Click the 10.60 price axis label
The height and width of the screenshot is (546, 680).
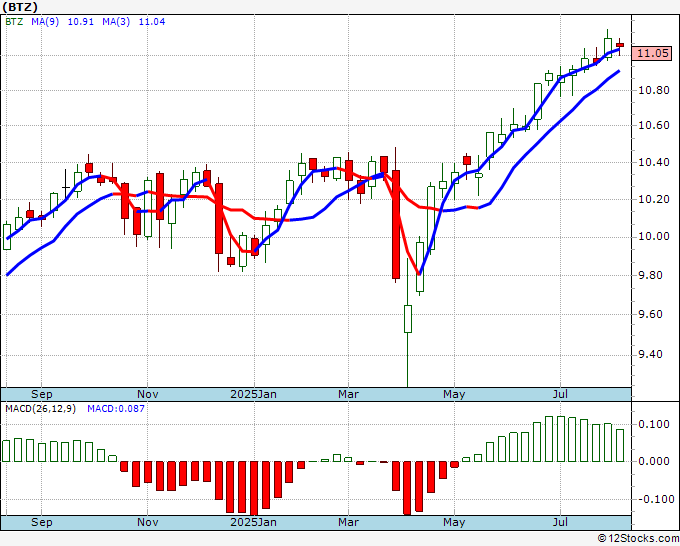(654, 126)
